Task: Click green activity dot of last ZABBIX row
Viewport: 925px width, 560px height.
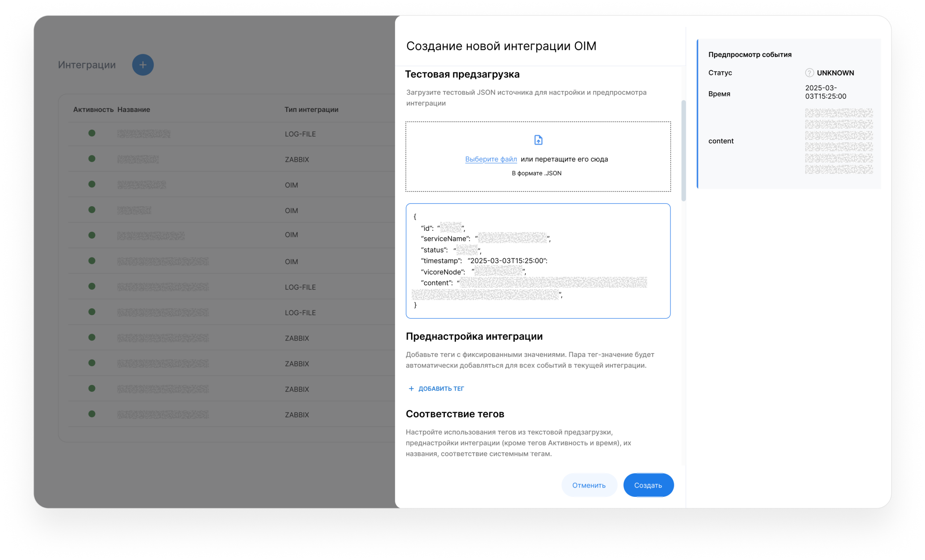Action: click(x=92, y=414)
